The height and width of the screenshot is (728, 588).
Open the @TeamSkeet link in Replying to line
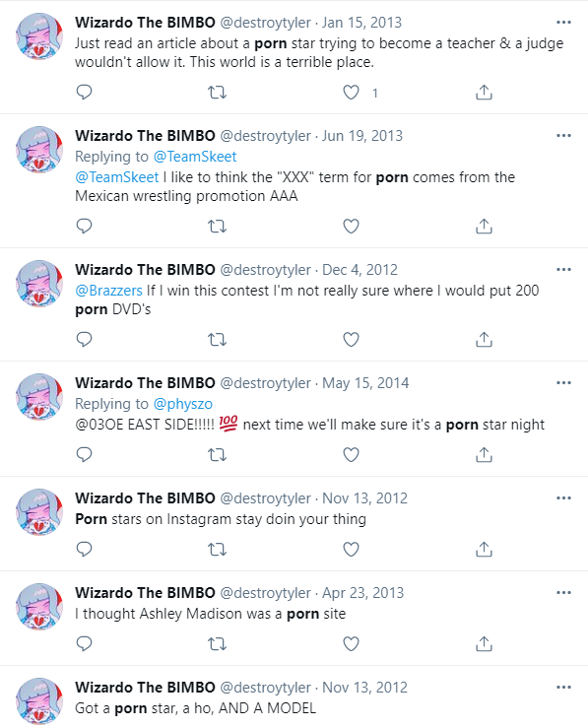[195, 157]
